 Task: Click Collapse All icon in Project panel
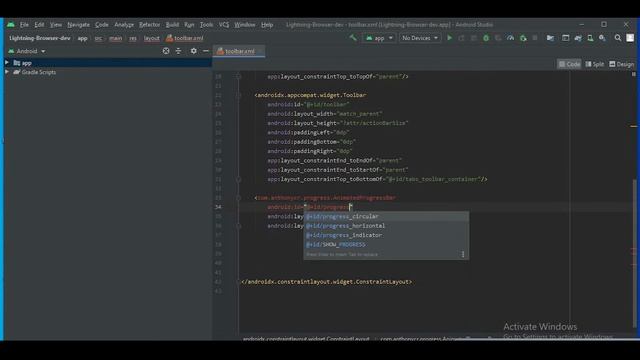click(x=178, y=51)
